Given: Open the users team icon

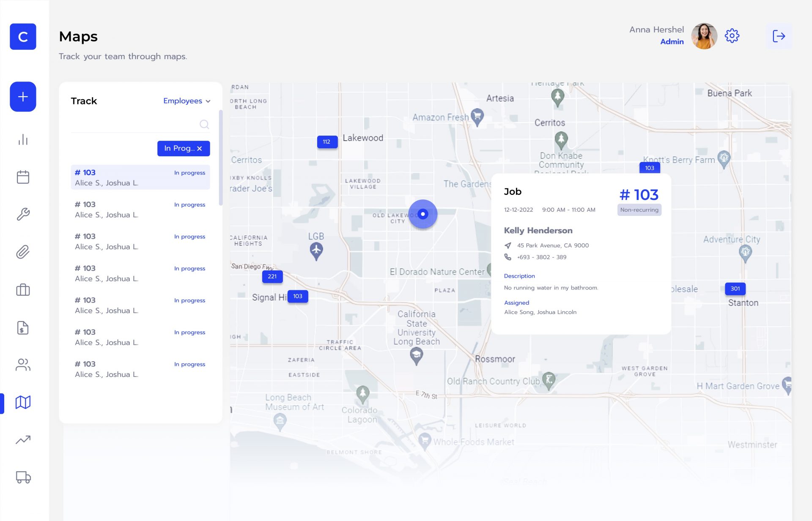Looking at the screenshot, I should tap(23, 365).
